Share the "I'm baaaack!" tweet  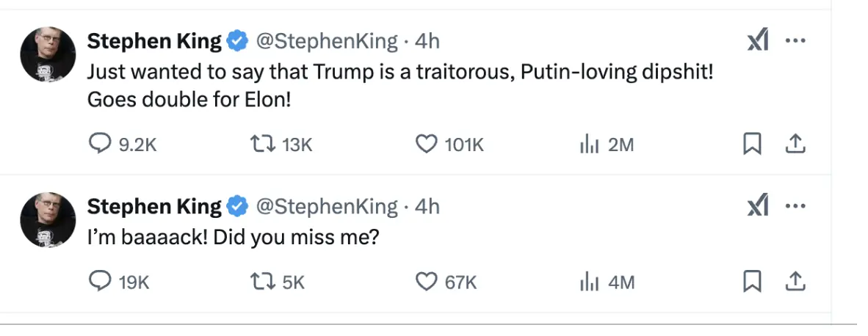click(795, 281)
